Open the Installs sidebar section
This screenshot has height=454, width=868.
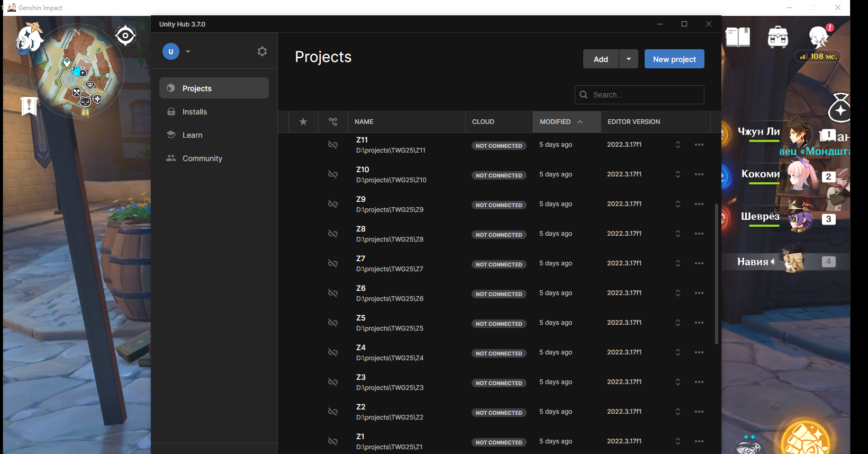pyautogui.click(x=214, y=112)
